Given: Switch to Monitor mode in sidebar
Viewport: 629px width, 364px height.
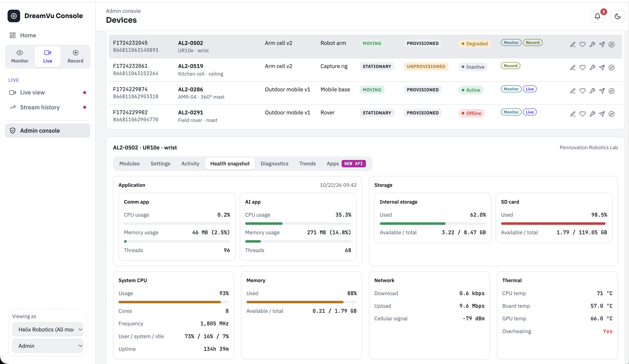Looking at the screenshot, I should click(x=20, y=57).
